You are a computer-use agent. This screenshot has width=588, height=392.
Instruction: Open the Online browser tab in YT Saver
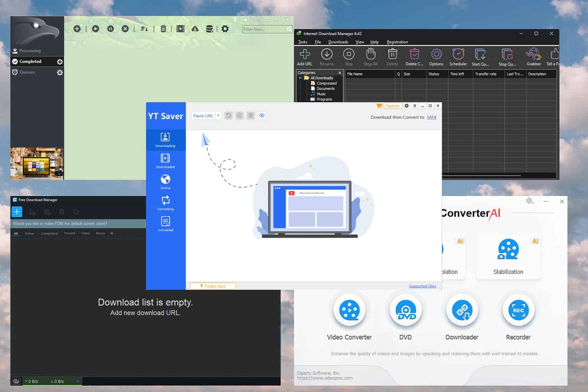(x=165, y=181)
